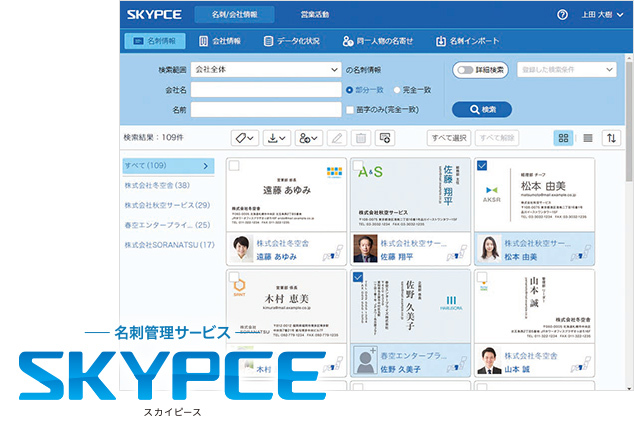634x423 pixels.
Task: Select the 同一人物の名寄せ sub tab
Action: (x=378, y=41)
